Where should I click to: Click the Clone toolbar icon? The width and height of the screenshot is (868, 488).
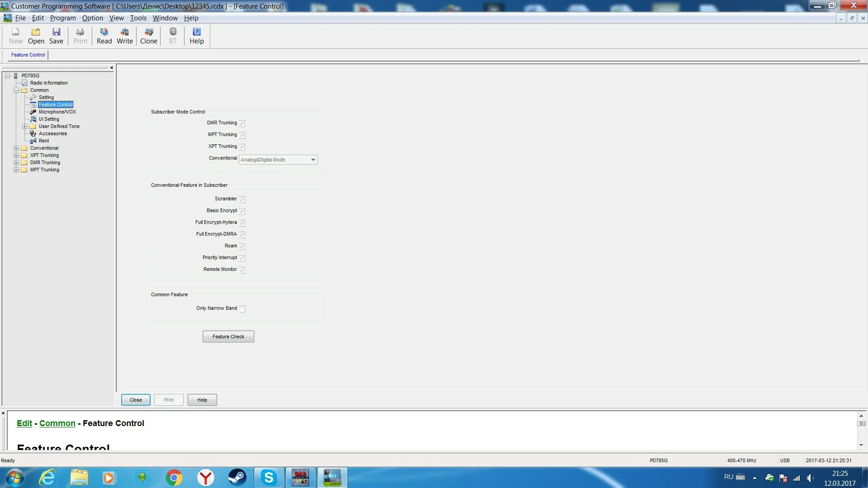(148, 36)
